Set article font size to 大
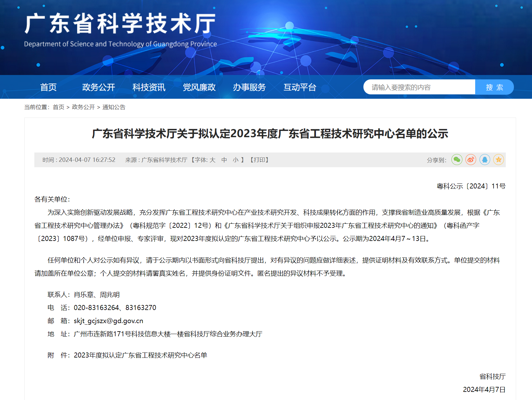The image size is (532, 400). click(212, 160)
